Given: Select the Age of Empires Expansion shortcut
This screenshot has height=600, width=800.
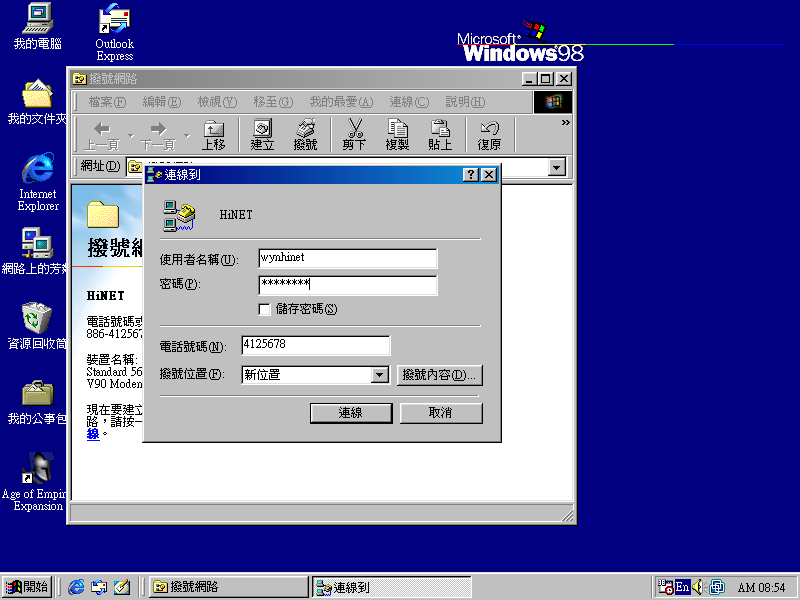Looking at the screenshot, I should 37,482.
